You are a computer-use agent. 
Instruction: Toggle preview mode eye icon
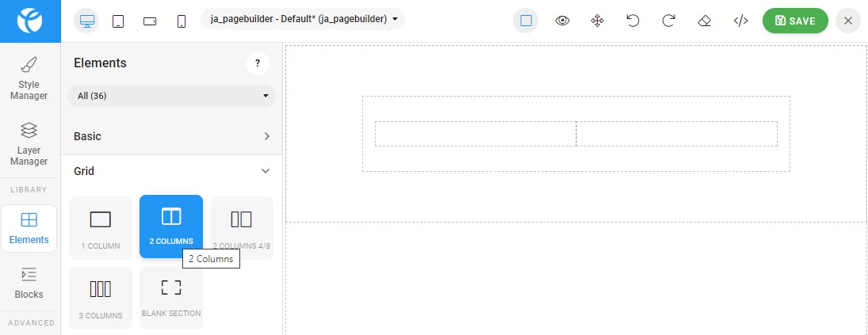[x=563, y=21]
